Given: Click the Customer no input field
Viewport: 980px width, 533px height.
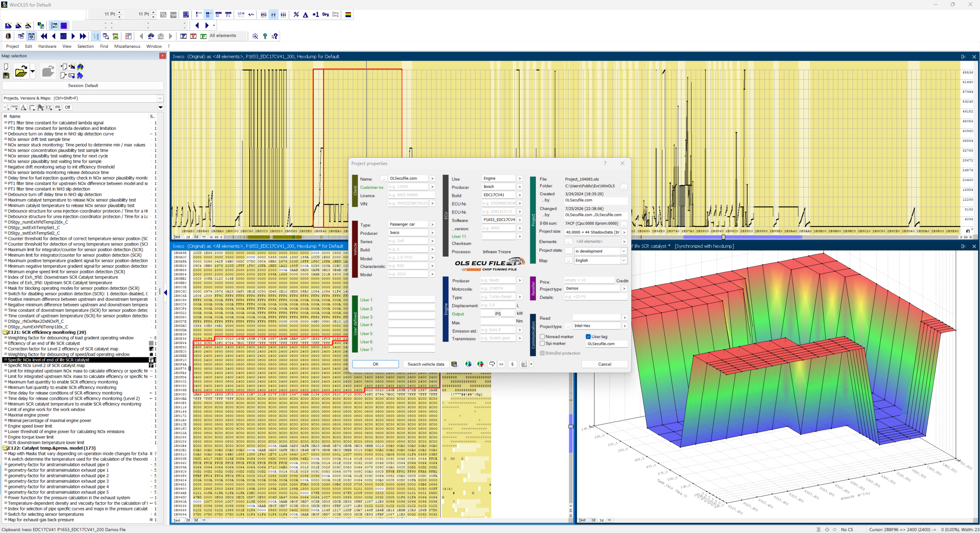Looking at the screenshot, I should point(408,187).
